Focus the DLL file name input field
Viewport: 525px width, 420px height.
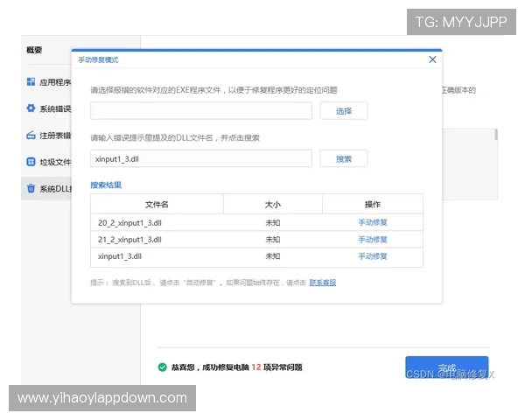[x=201, y=158]
